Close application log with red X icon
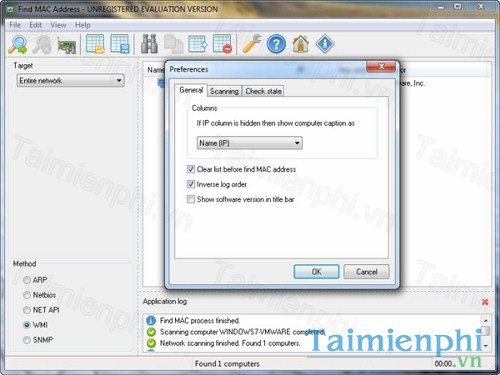Screen dimensions: 500x375 (x=485, y=302)
